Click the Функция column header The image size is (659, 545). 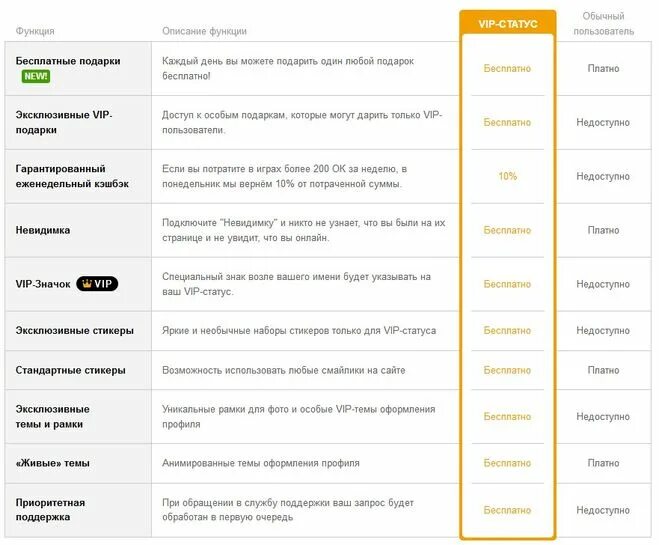(x=35, y=31)
